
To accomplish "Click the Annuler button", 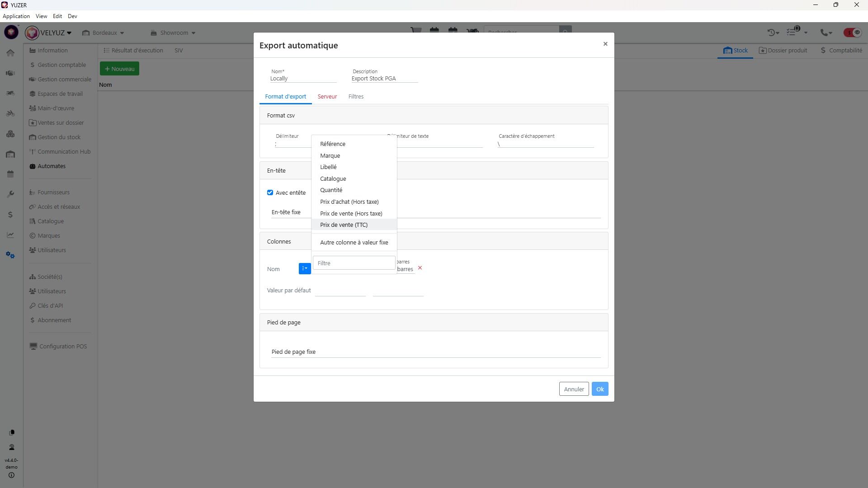I will [574, 389].
